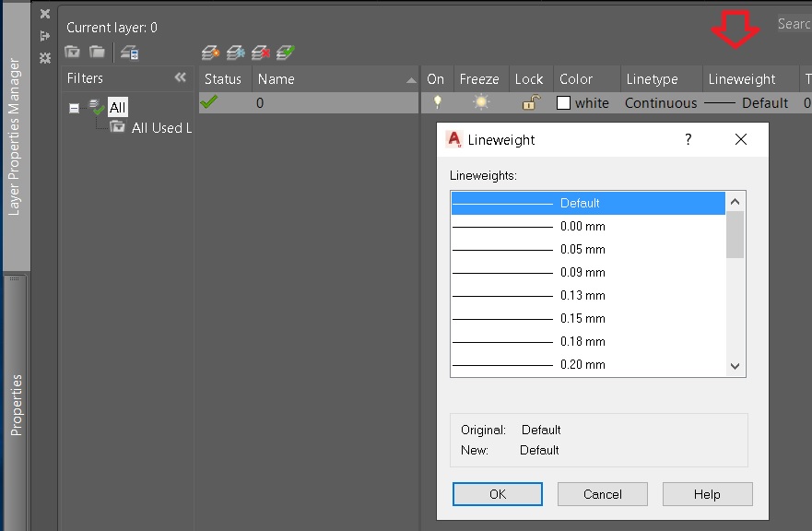Freeze layer 0 using the sun icon
812x531 pixels.
click(x=480, y=102)
